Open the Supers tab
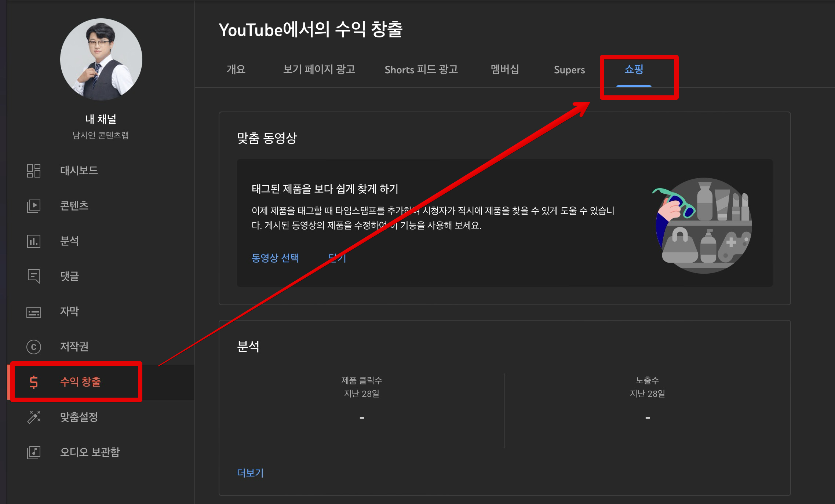The height and width of the screenshot is (504, 835). point(569,70)
